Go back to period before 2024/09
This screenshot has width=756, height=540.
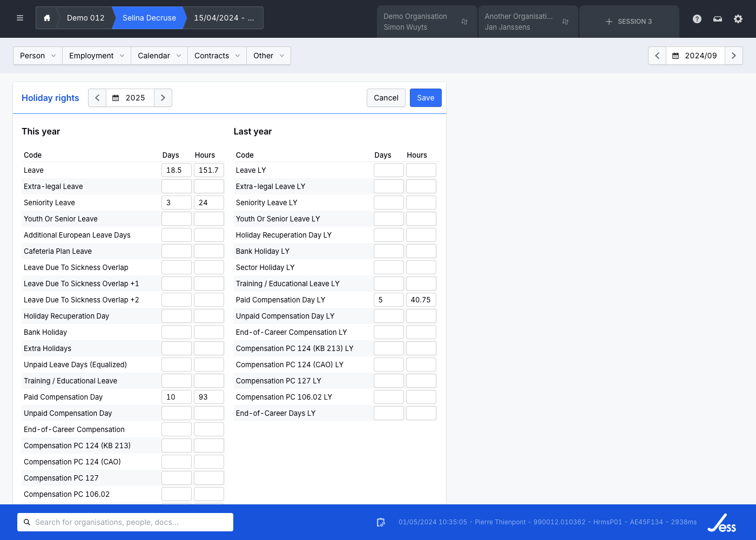pos(657,56)
